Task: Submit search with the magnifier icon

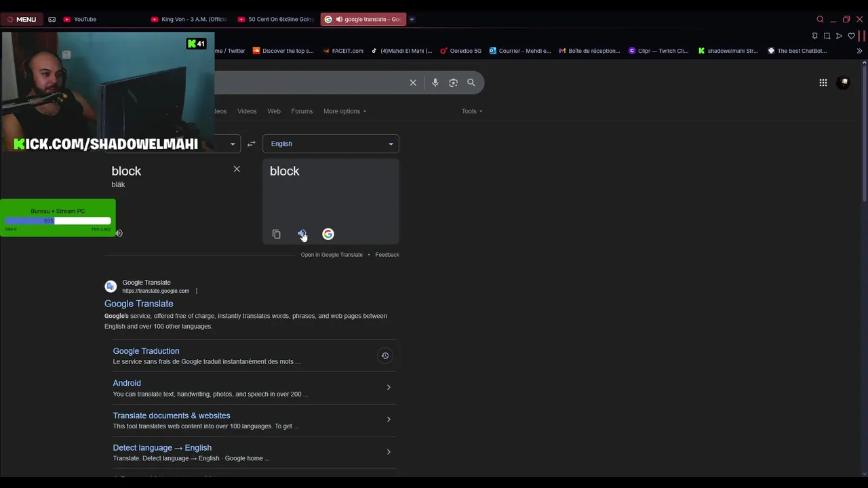Action: coord(471,83)
